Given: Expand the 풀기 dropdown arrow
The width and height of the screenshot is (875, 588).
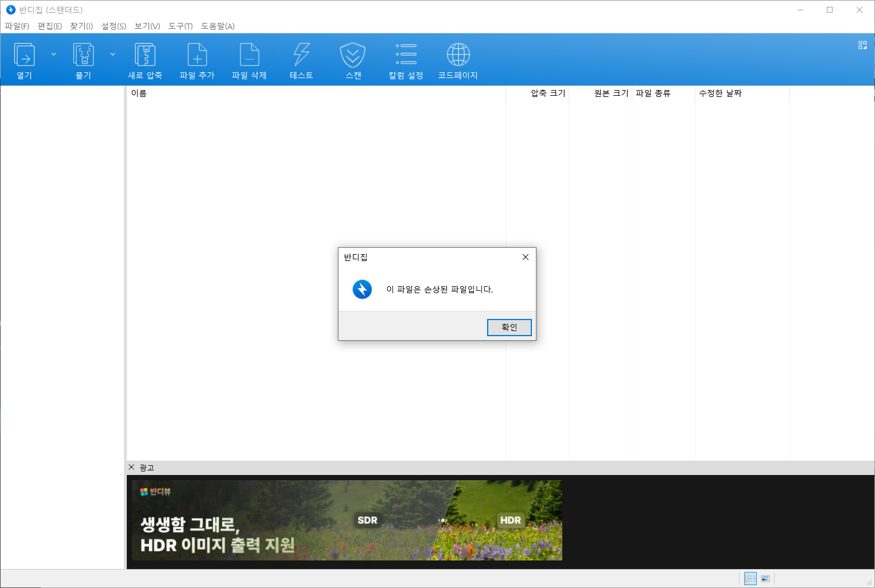Looking at the screenshot, I should (x=112, y=54).
